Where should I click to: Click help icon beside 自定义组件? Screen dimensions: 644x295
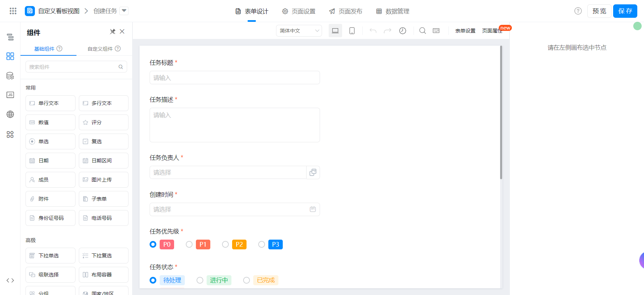118,49
